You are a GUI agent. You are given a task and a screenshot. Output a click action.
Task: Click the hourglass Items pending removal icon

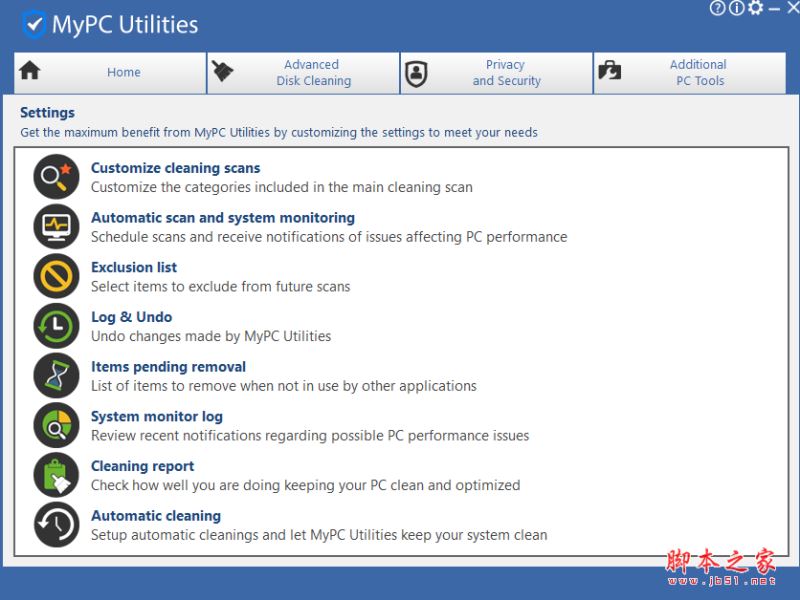point(57,375)
